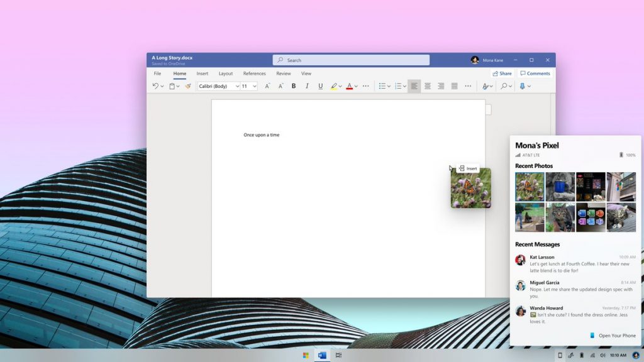Open Miguel Garcia's message
This screenshot has width=644, height=362.
pos(575,289)
